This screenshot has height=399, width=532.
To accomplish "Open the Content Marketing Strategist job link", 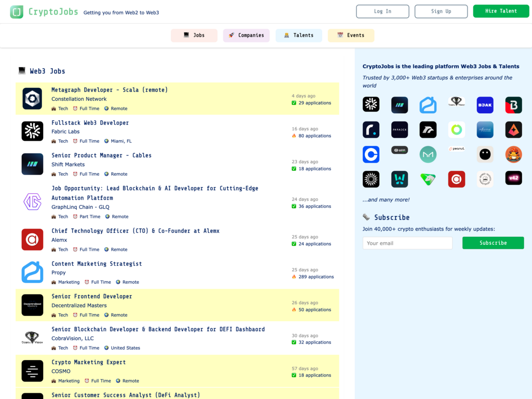I will (x=97, y=263).
